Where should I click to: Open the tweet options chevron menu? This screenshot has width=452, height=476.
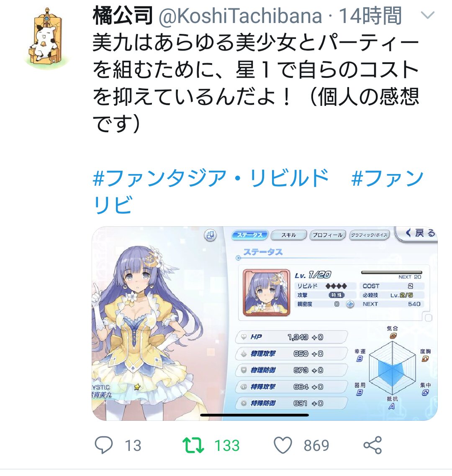[x=428, y=15]
